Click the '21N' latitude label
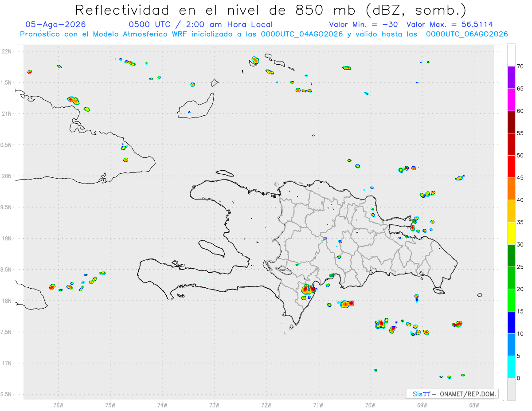This screenshot has width=532, height=411. 7,114
